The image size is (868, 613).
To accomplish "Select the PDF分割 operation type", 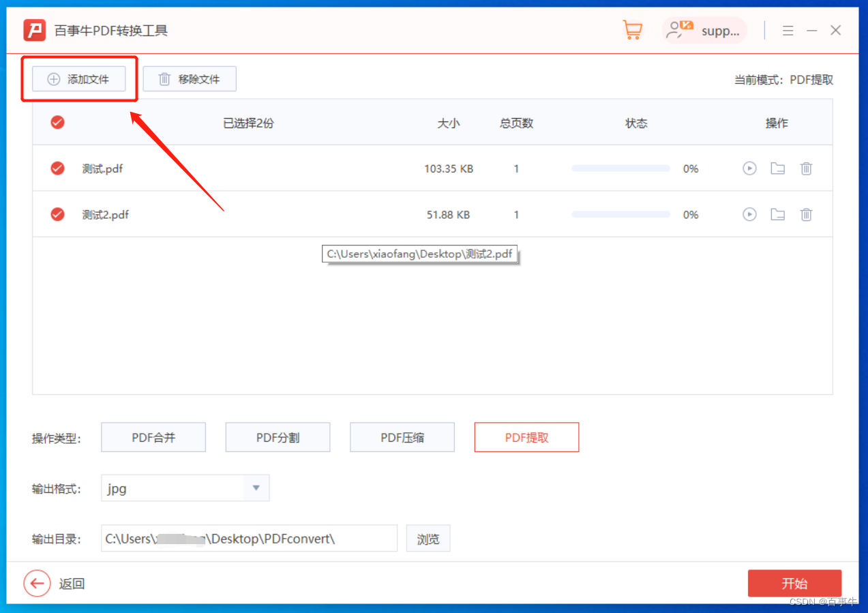I will click(278, 437).
